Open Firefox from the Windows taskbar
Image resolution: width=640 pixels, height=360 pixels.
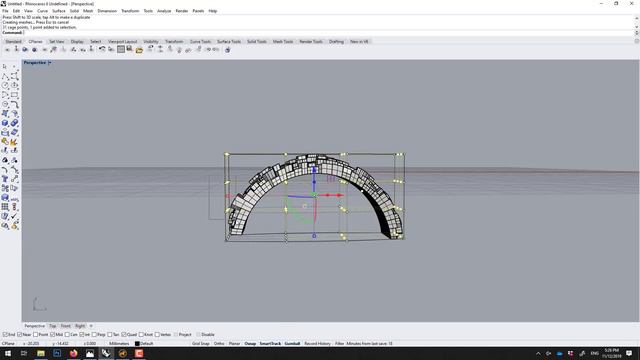point(73,353)
